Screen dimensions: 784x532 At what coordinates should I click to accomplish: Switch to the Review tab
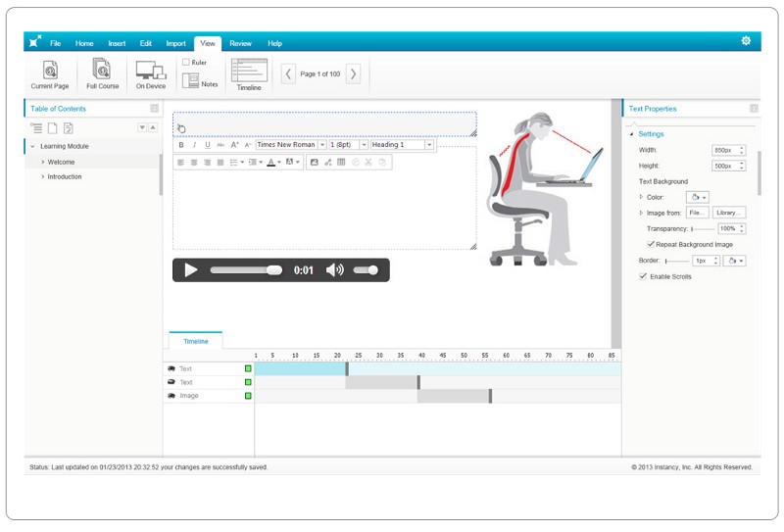240,43
